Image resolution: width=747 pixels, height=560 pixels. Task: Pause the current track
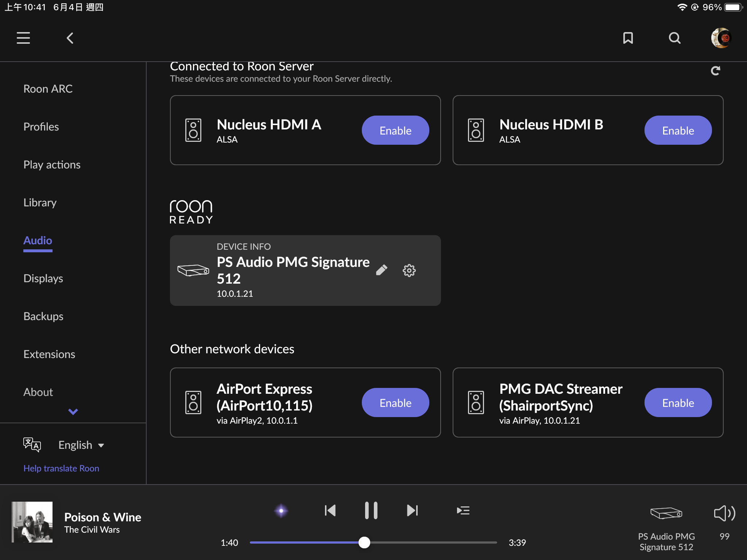tap(371, 510)
